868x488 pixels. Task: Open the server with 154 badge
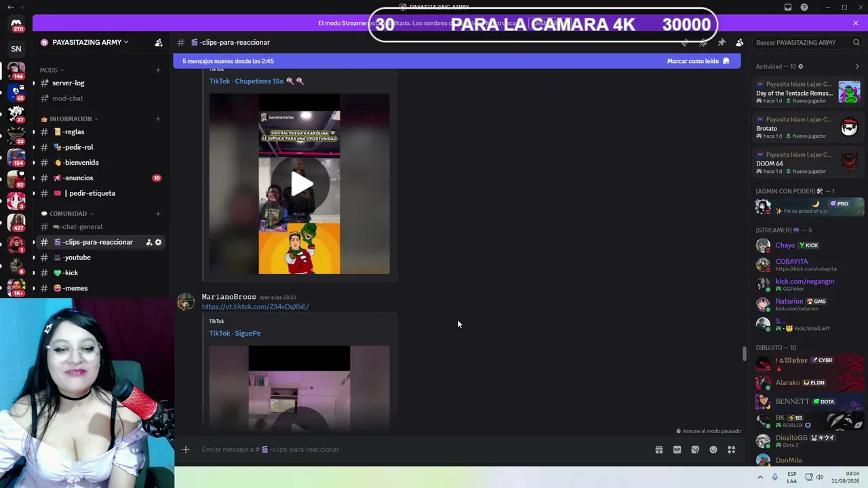pyautogui.click(x=16, y=157)
